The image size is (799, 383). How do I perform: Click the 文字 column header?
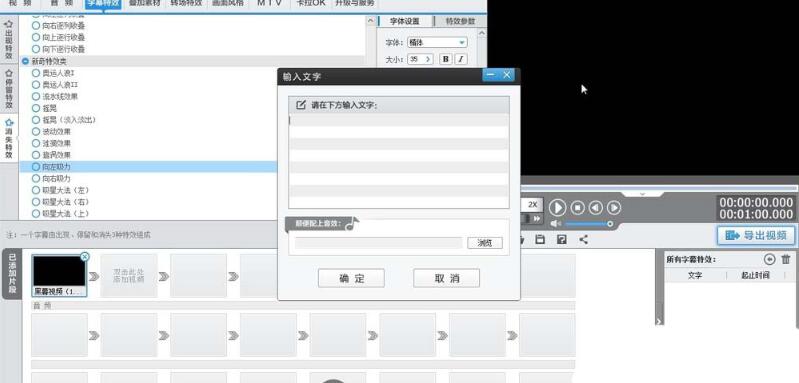click(x=695, y=275)
